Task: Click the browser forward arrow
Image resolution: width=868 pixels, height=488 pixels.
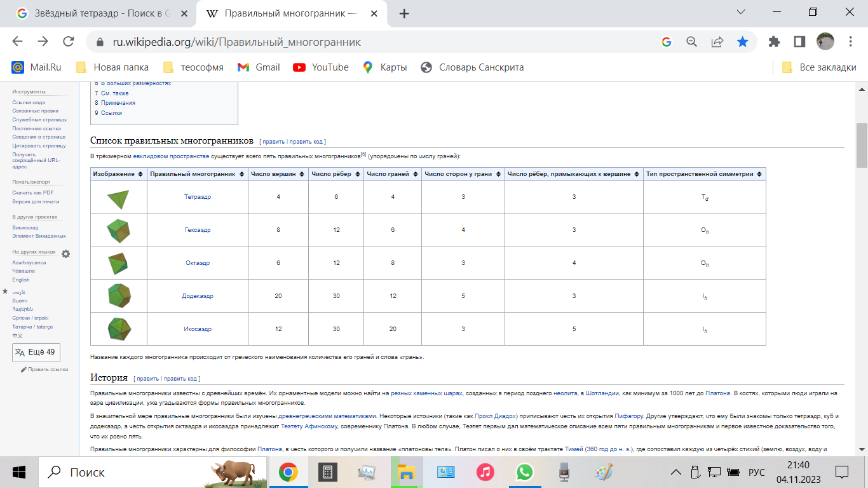Action: tap(43, 41)
